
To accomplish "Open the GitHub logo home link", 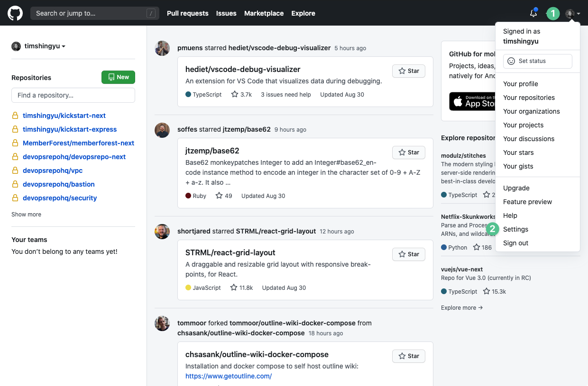I will coord(15,13).
